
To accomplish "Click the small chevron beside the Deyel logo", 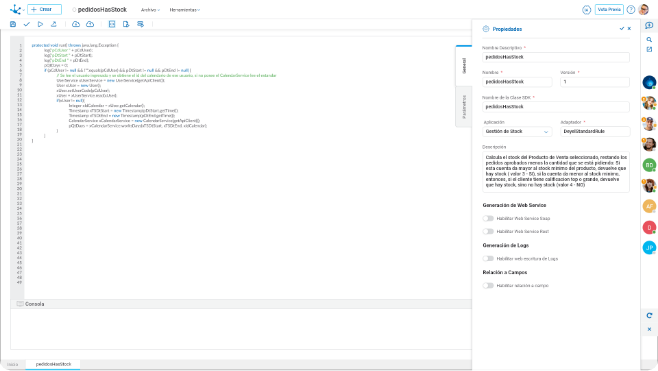I will (x=24, y=10).
